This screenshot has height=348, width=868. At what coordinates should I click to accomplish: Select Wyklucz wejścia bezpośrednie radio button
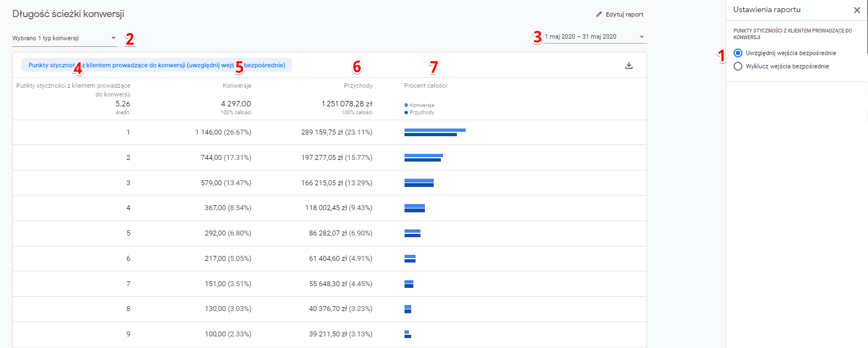click(x=738, y=66)
